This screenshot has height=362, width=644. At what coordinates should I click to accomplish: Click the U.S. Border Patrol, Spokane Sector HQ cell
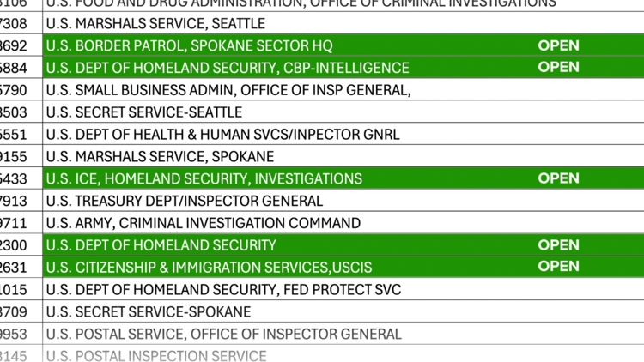pyautogui.click(x=189, y=45)
